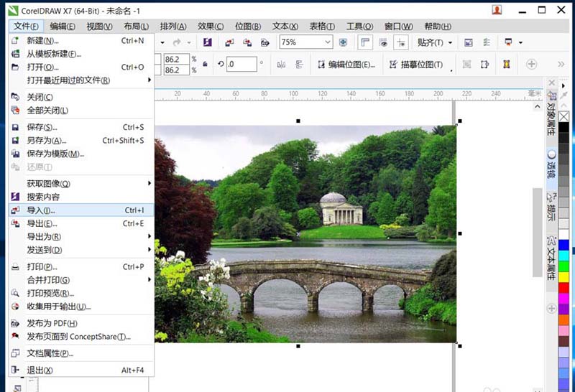Select the no-fill X swatch in palette
Screen dimensions: 575x392
[563, 116]
